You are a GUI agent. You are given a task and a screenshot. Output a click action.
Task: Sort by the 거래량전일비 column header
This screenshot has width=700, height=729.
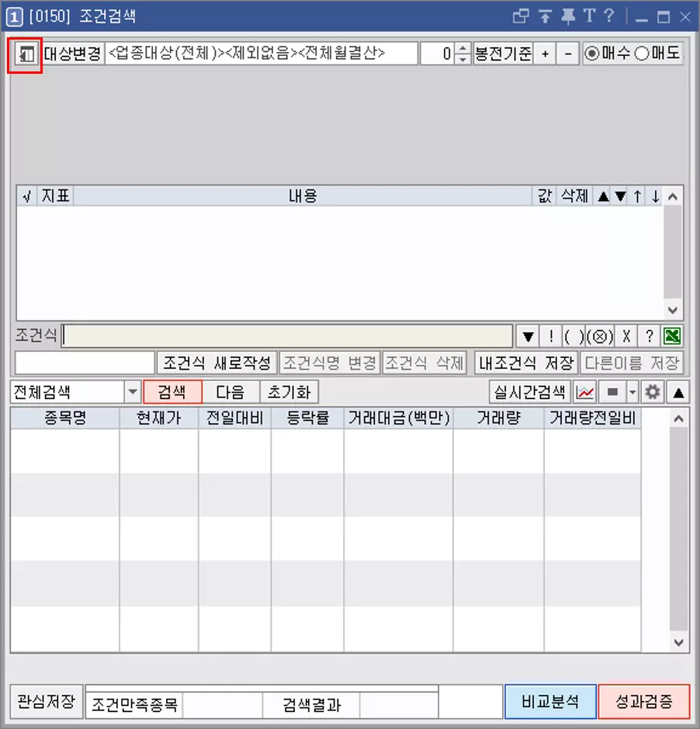pos(593,418)
